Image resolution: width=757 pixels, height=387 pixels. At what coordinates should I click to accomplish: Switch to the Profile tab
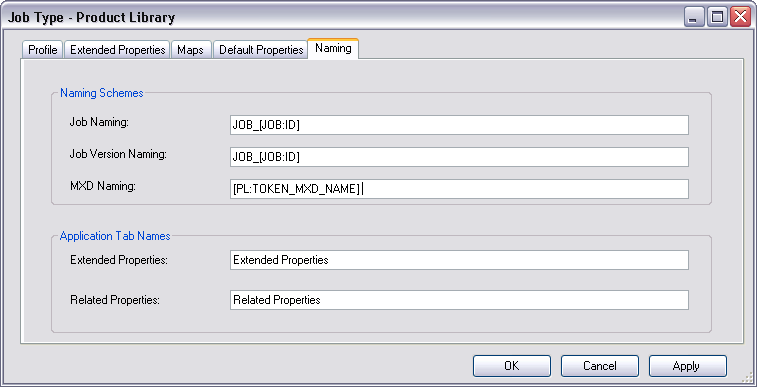click(42, 50)
